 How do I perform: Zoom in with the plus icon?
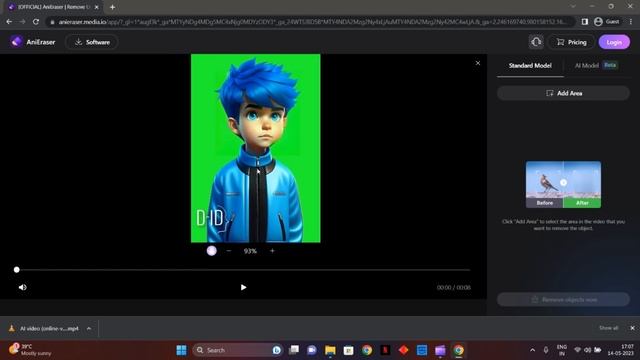272,251
